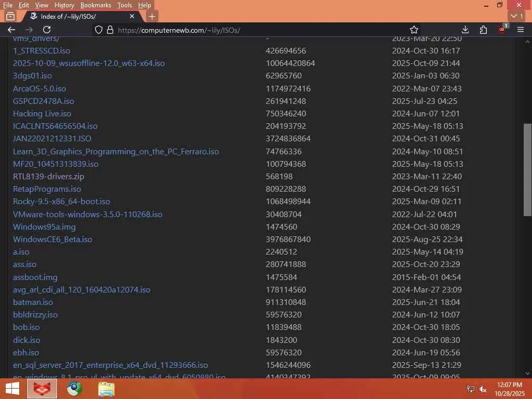Open the File menu
This screenshot has width=532, height=399.
pyautogui.click(x=7, y=5)
